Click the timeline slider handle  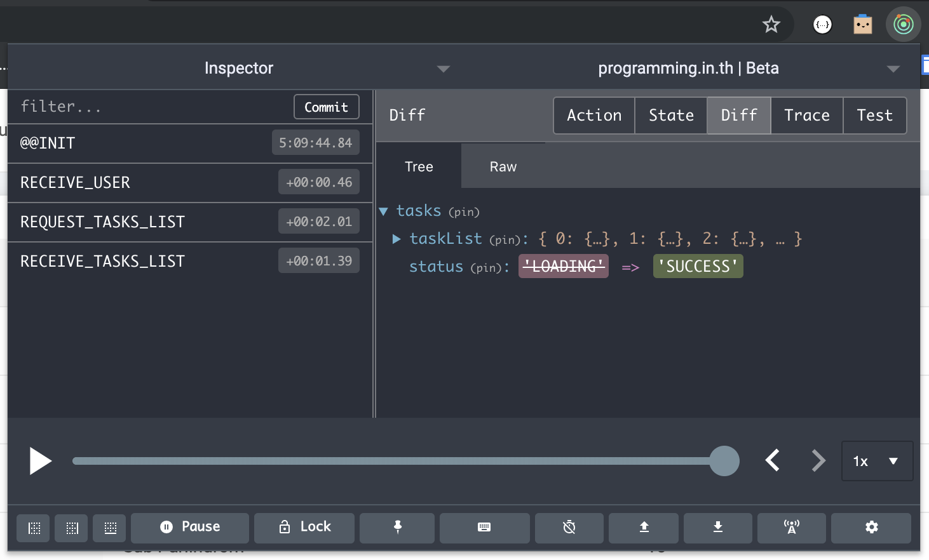coord(724,461)
